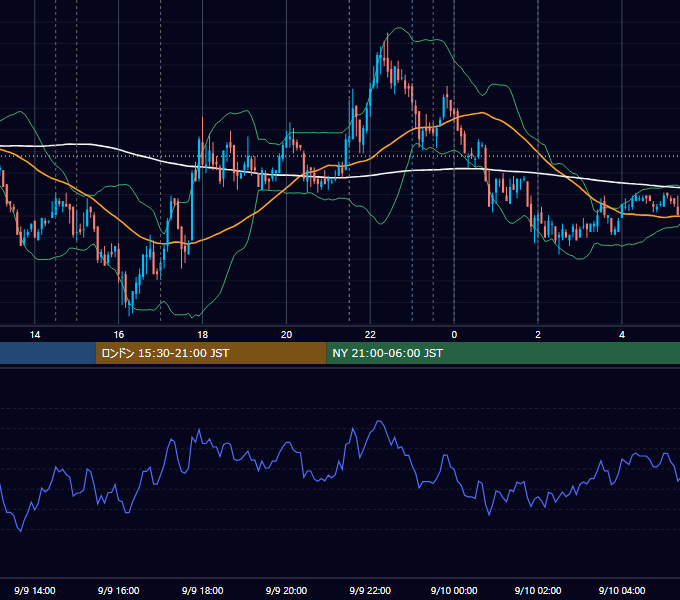Select the NY 21:00-06:00 JST session bar
Image resolution: width=680 pixels, height=600 pixels.
503,353
